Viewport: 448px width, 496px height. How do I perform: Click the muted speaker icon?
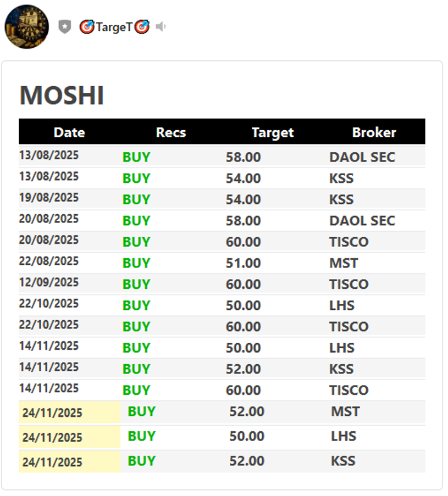click(x=161, y=26)
